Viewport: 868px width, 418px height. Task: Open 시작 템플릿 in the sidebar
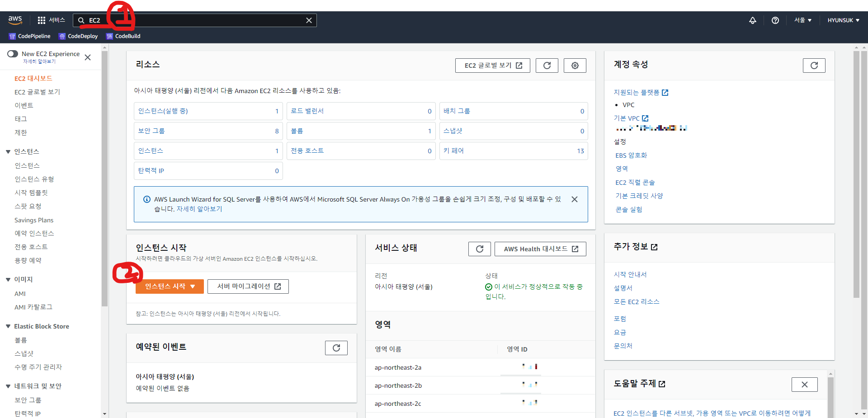tap(31, 193)
